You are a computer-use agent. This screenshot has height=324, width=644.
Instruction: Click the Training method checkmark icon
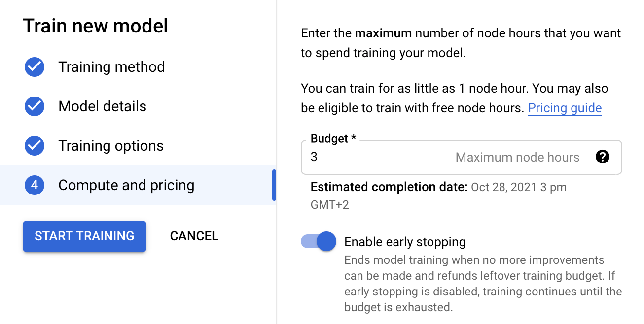pos(35,67)
